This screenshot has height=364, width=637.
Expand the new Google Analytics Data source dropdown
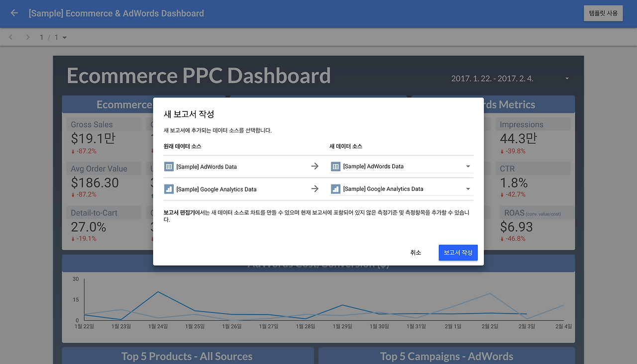(468, 189)
